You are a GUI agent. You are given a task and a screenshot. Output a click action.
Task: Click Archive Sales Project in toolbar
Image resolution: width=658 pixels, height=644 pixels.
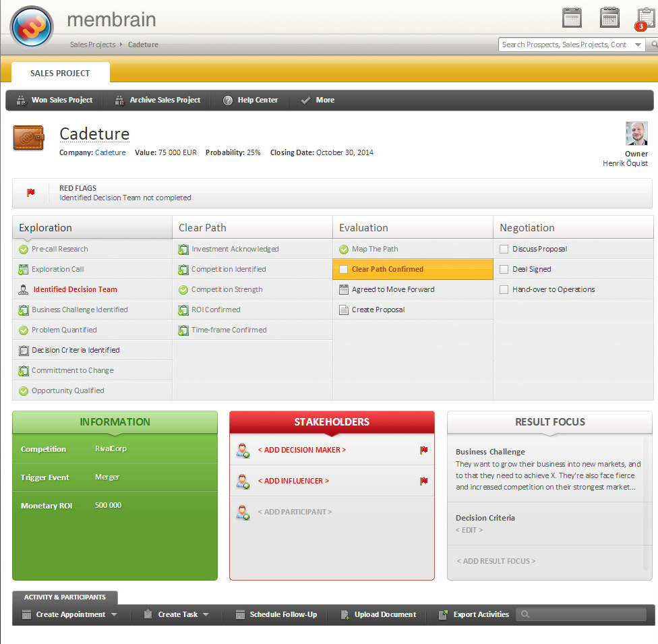(x=158, y=100)
